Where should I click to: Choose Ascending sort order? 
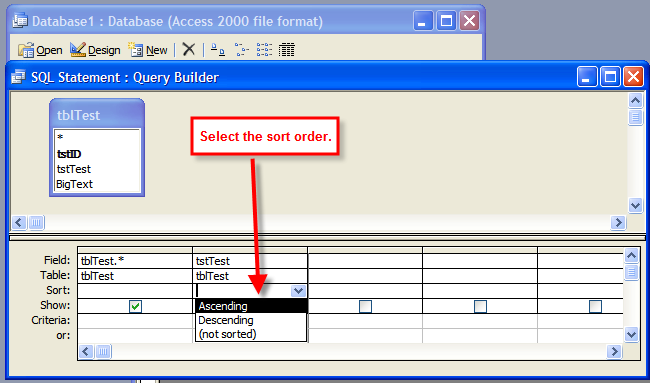(x=251, y=306)
